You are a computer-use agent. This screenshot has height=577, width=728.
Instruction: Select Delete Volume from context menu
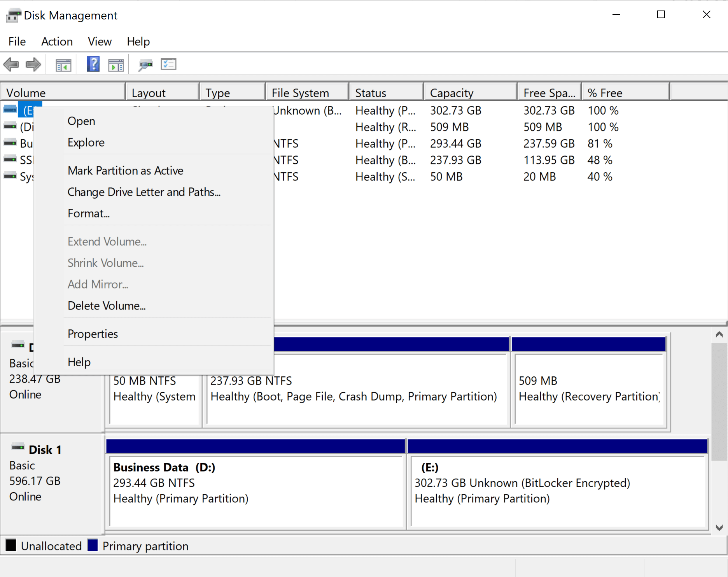(x=107, y=306)
